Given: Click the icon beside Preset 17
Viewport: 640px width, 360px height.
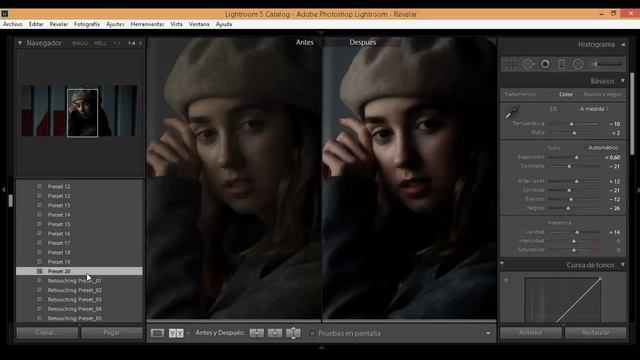Looking at the screenshot, I should click(x=40, y=243).
